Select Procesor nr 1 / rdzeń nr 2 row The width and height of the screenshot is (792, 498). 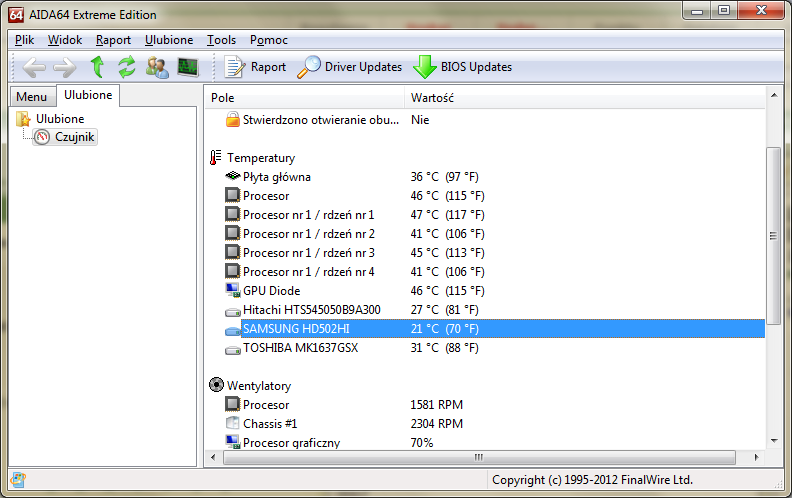click(x=485, y=234)
